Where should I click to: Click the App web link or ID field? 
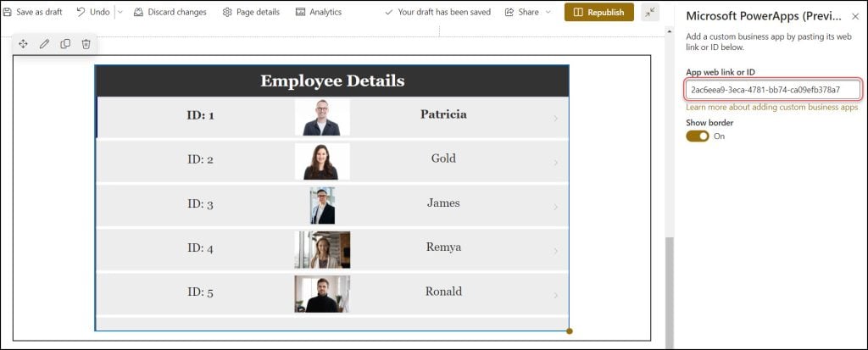(772, 90)
